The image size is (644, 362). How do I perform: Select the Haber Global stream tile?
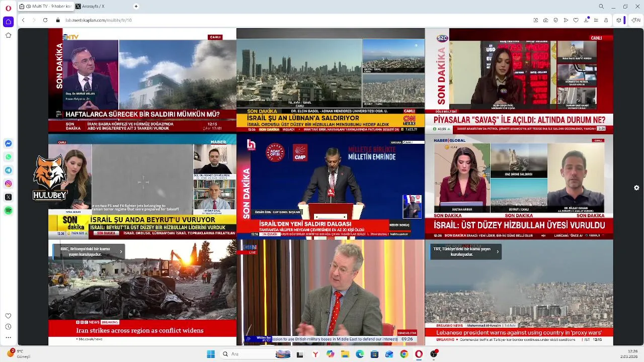(519, 186)
